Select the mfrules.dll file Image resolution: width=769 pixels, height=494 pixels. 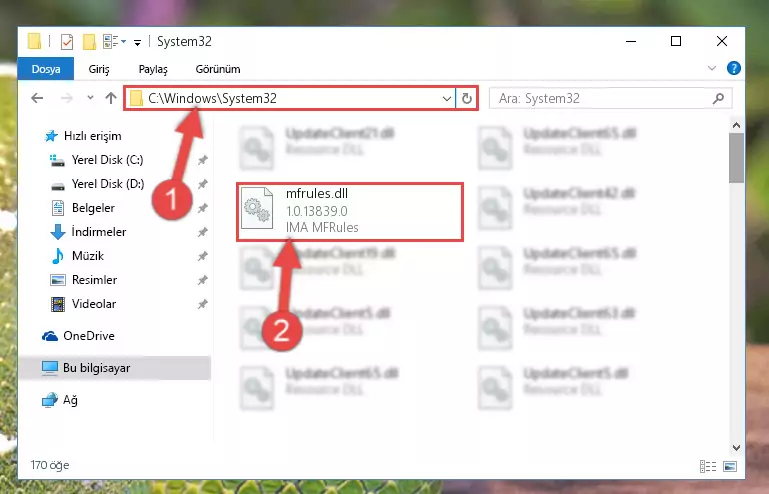tap(350, 211)
